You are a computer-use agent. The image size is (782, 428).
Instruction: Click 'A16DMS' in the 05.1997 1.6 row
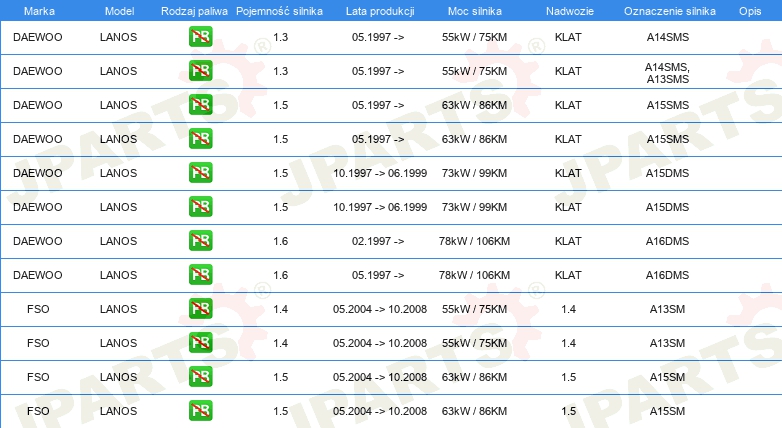[667, 275]
